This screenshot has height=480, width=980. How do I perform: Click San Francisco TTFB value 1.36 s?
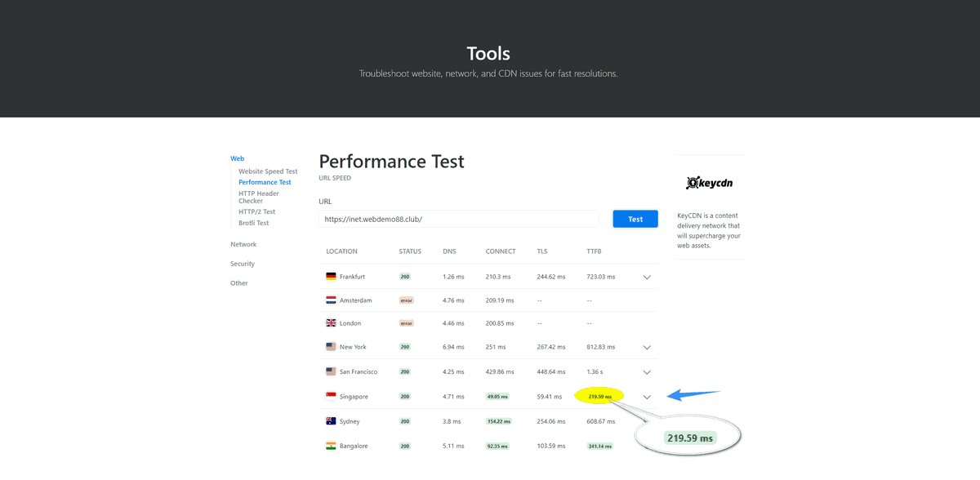click(x=595, y=371)
